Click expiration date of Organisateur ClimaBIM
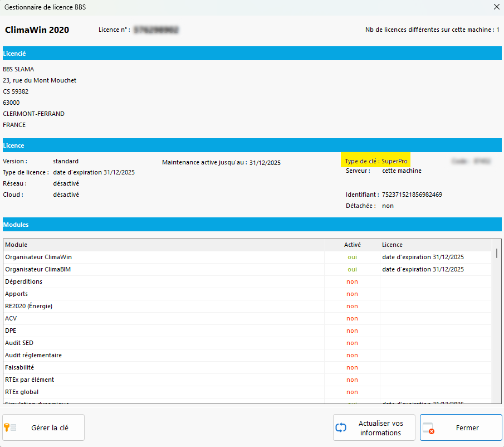Image resolution: width=504 pixels, height=447 pixels. 423,269
